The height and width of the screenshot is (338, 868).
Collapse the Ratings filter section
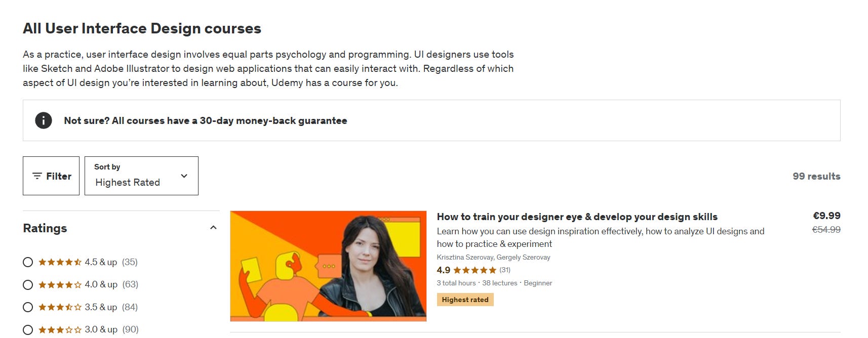213,228
